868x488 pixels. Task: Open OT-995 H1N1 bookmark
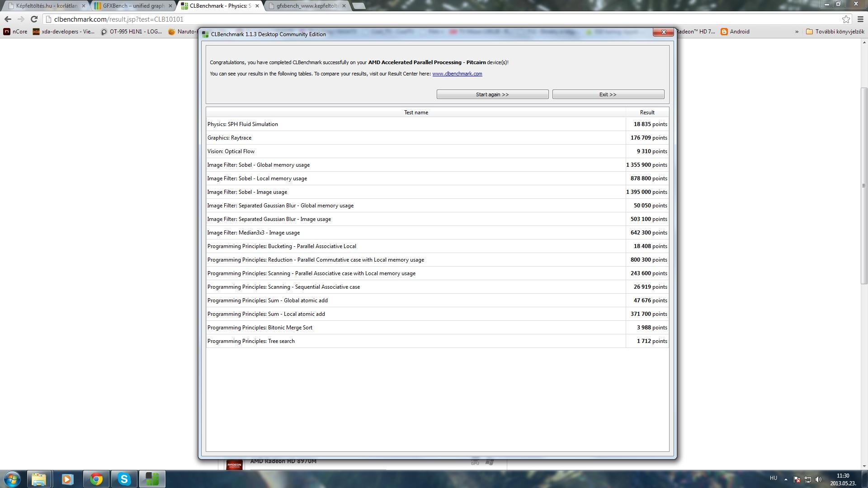(x=131, y=32)
